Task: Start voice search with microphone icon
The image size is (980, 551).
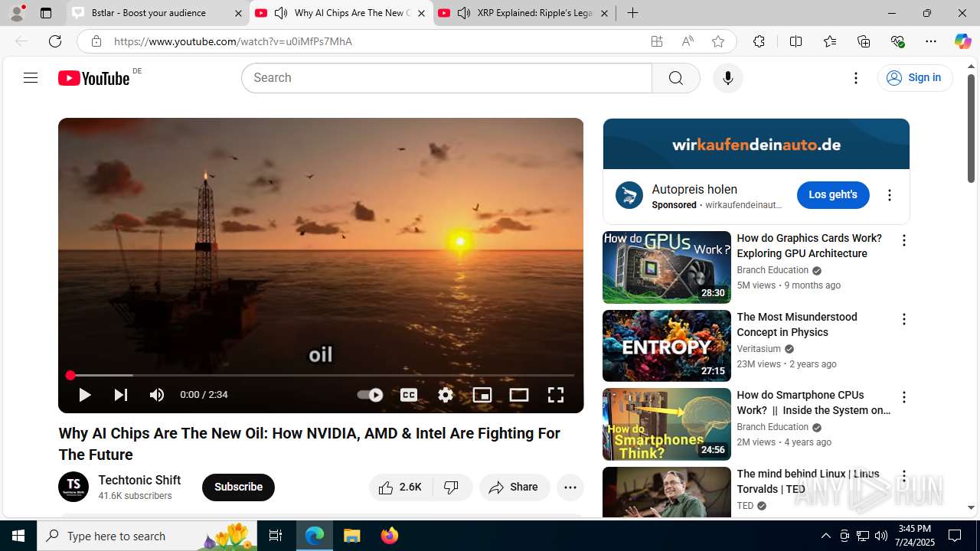Action: (728, 78)
